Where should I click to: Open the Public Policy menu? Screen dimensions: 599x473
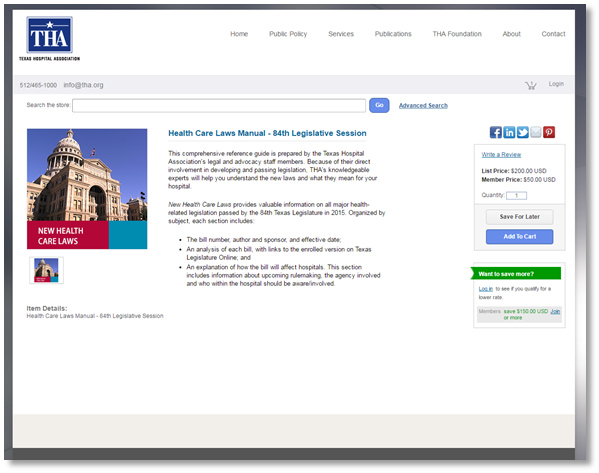click(288, 34)
